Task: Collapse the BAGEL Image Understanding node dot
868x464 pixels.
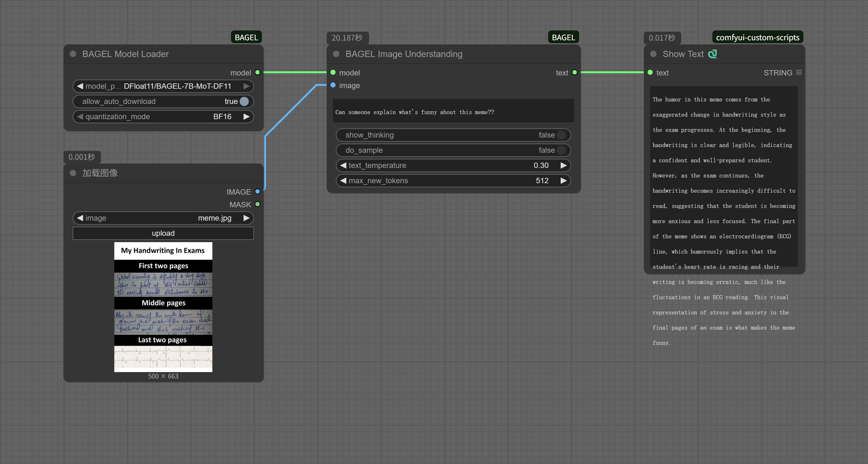Action: (336, 54)
